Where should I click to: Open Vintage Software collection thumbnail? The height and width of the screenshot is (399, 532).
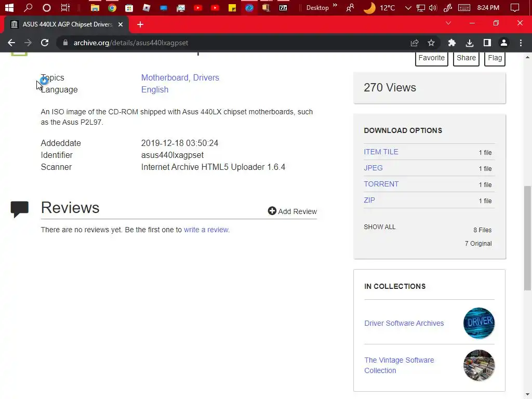(478, 365)
